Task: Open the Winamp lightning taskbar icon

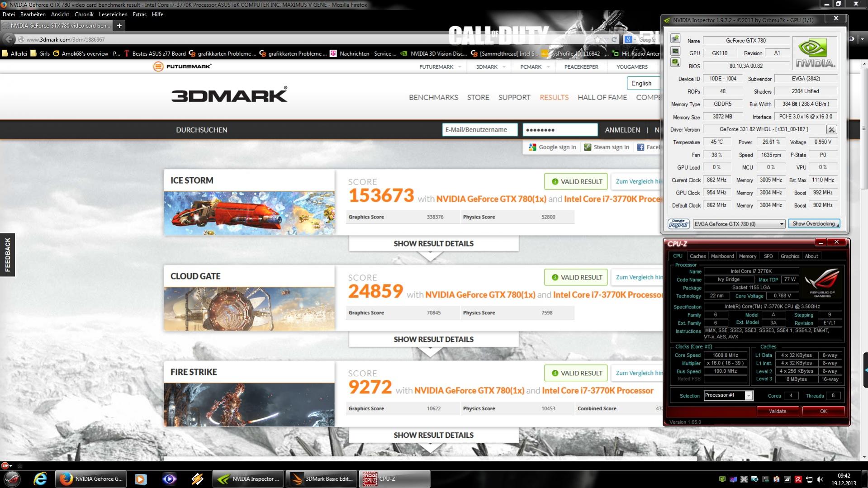Action: (x=197, y=479)
